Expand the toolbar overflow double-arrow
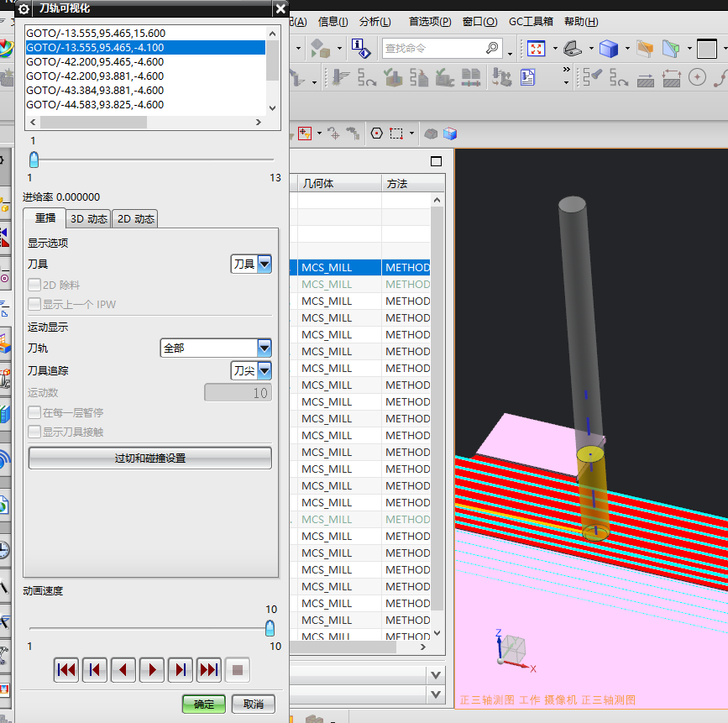This screenshot has width=728, height=723. tap(567, 70)
